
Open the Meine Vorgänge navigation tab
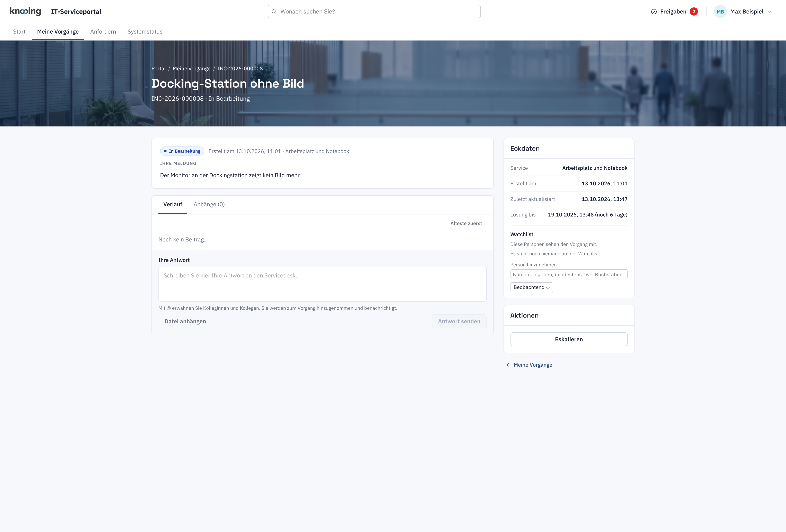tap(58, 32)
